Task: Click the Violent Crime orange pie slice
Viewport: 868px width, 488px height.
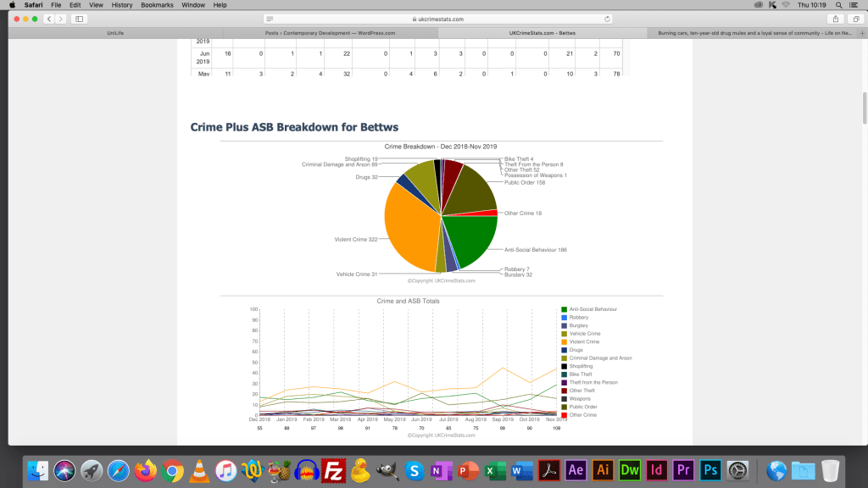Action: coord(407,229)
